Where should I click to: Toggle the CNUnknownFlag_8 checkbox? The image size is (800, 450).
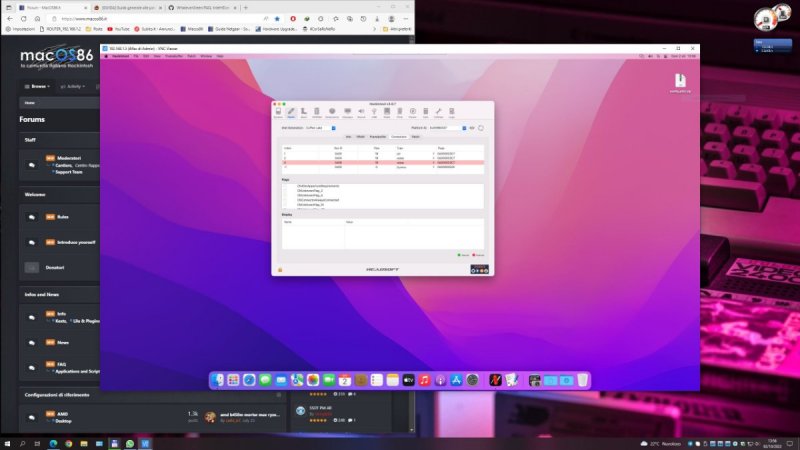285,195
